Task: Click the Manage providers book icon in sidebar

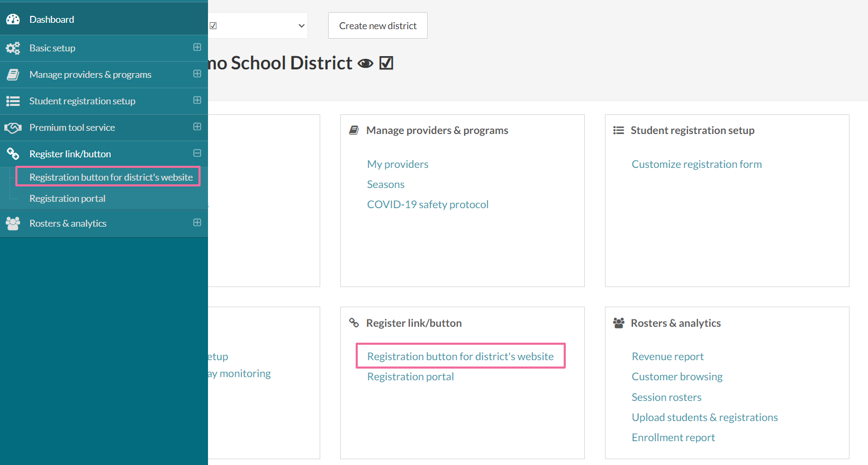Action: (13, 75)
